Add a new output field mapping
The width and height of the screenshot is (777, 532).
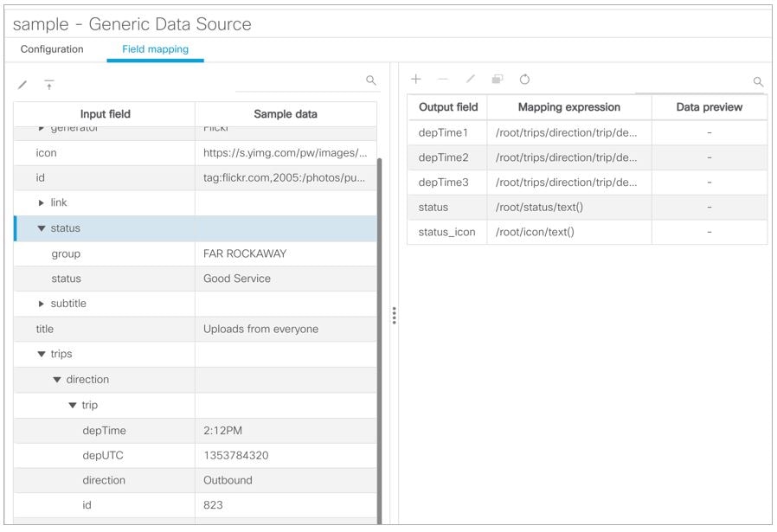[416, 79]
